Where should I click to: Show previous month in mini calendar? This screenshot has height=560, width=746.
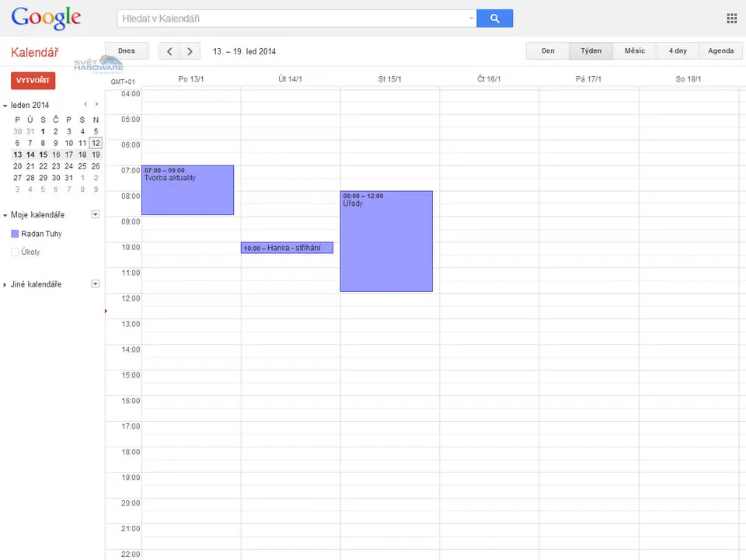click(x=85, y=104)
